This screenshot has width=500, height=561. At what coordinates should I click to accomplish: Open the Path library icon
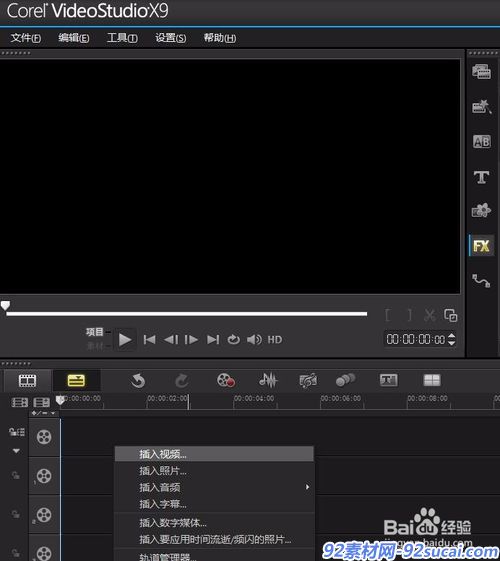[x=481, y=280]
